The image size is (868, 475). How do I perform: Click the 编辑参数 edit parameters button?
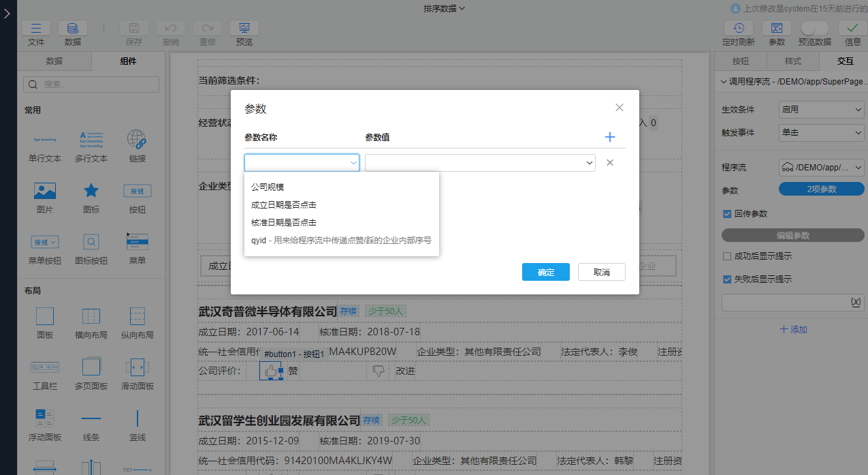(x=792, y=236)
